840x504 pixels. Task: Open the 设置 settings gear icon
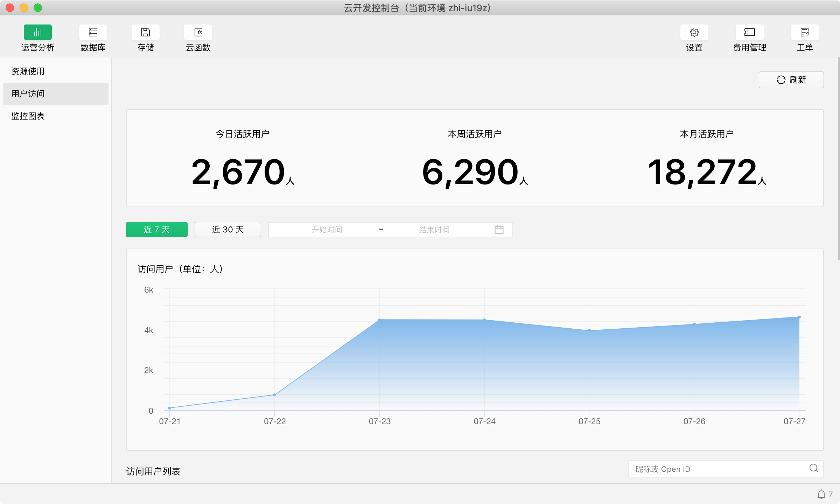coord(694,32)
